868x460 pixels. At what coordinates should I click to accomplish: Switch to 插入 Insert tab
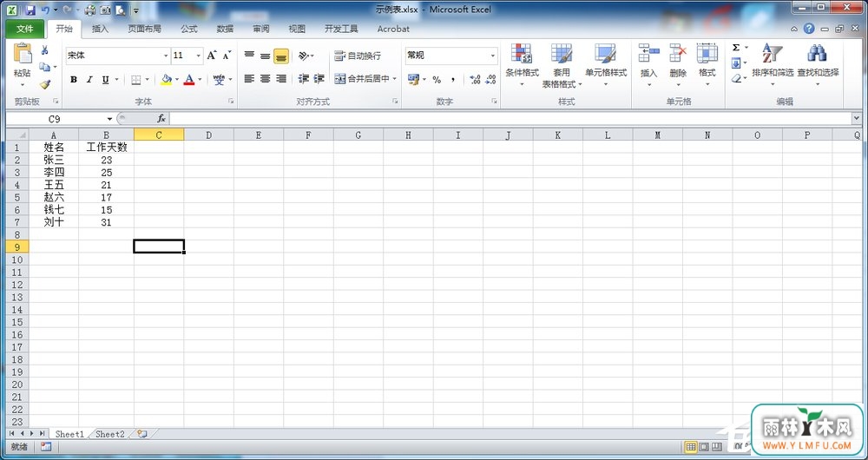(x=100, y=29)
